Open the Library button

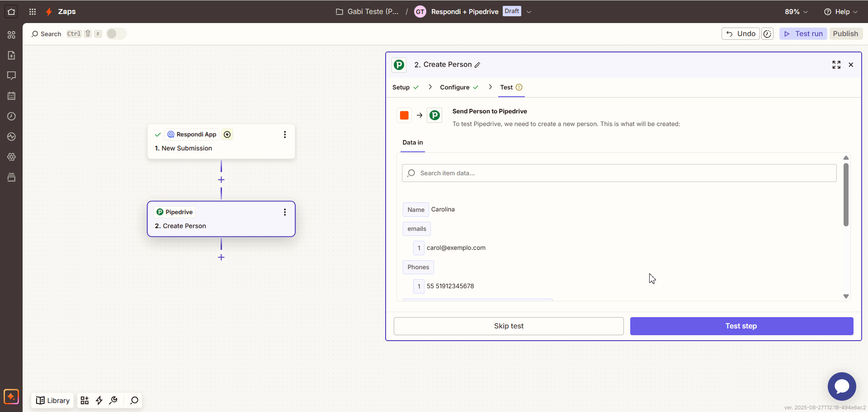click(x=53, y=400)
